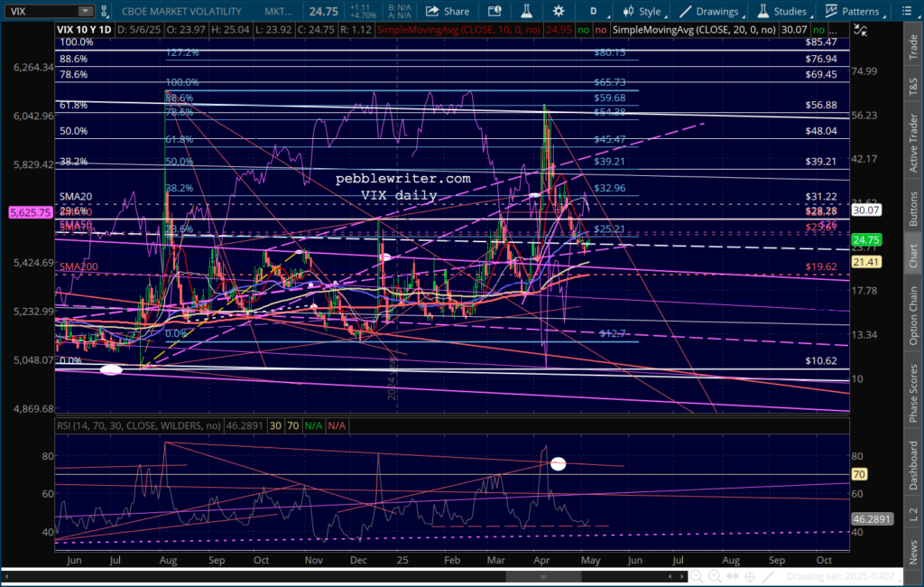
Task: Click the quote details icon beside Share
Action: click(495, 12)
